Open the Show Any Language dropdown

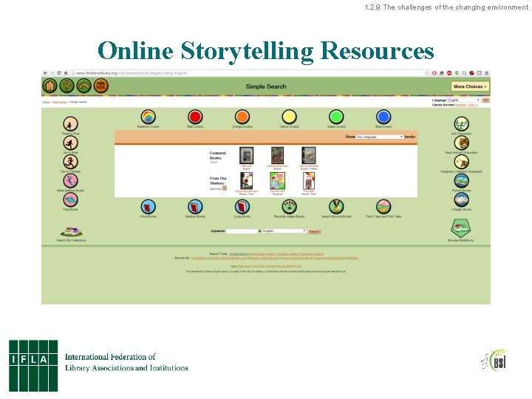(x=379, y=137)
